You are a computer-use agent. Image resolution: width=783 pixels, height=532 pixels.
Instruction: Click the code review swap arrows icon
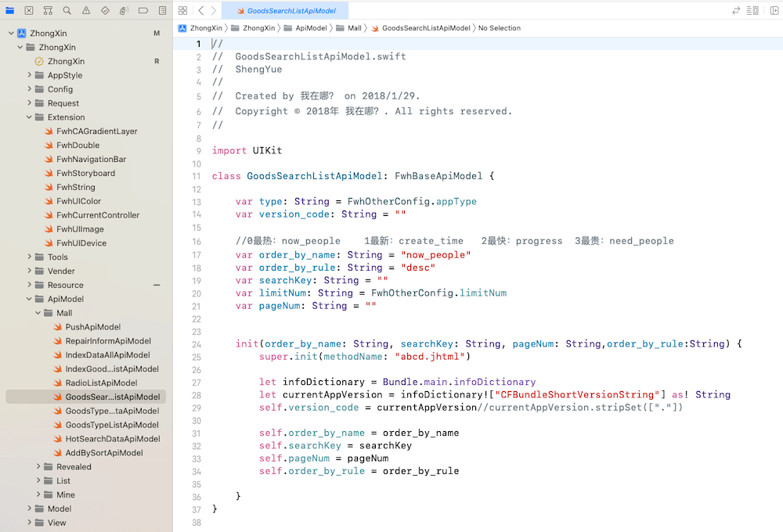pos(736,10)
